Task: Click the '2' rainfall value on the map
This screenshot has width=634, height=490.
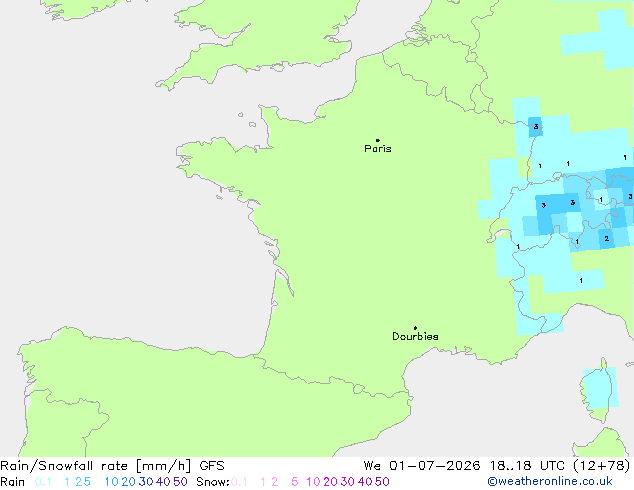Action: click(607, 239)
